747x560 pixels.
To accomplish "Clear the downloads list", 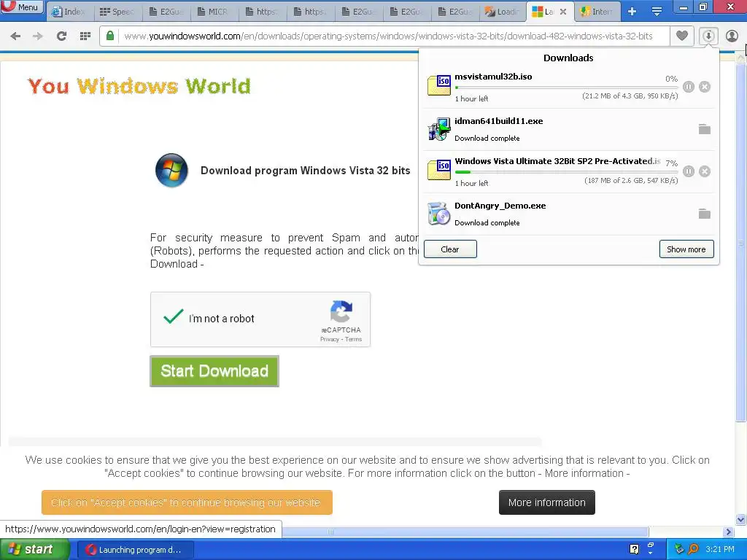I will 450,249.
